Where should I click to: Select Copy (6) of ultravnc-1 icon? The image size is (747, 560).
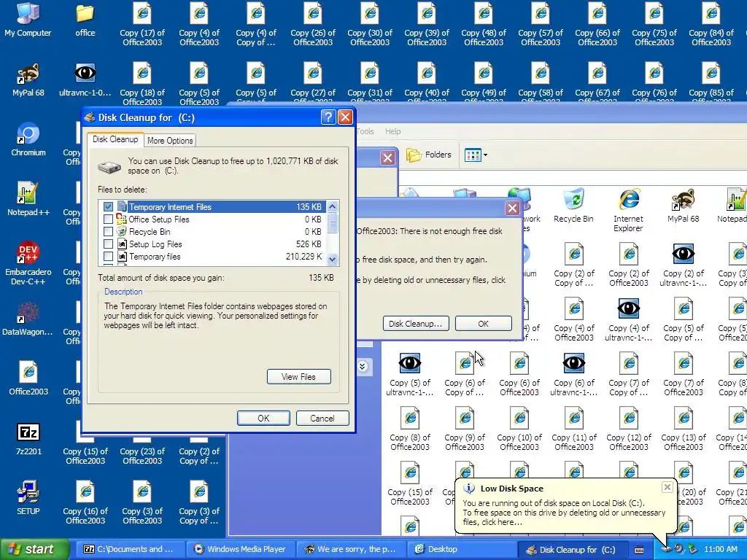(573, 375)
